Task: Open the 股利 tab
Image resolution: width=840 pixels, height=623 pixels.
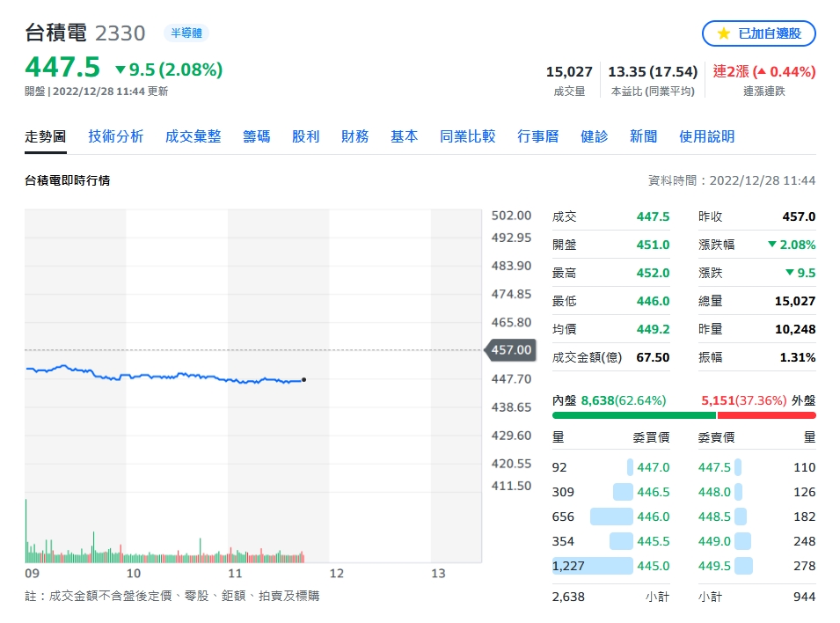Action: pyautogui.click(x=305, y=136)
